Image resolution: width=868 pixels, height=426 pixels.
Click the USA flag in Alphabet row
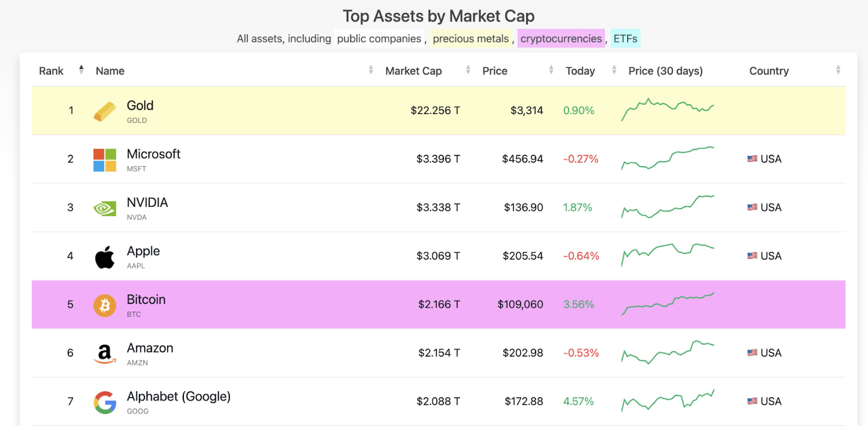pos(752,401)
